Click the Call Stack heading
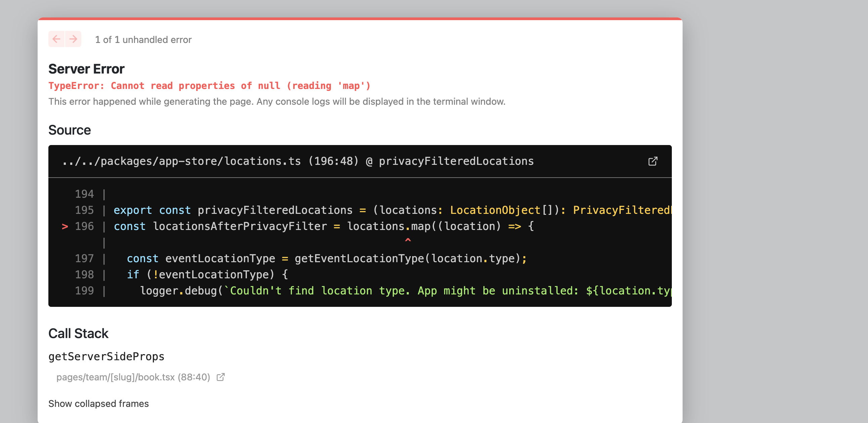The width and height of the screenshot is (868, 423). (x=78, y=333)
